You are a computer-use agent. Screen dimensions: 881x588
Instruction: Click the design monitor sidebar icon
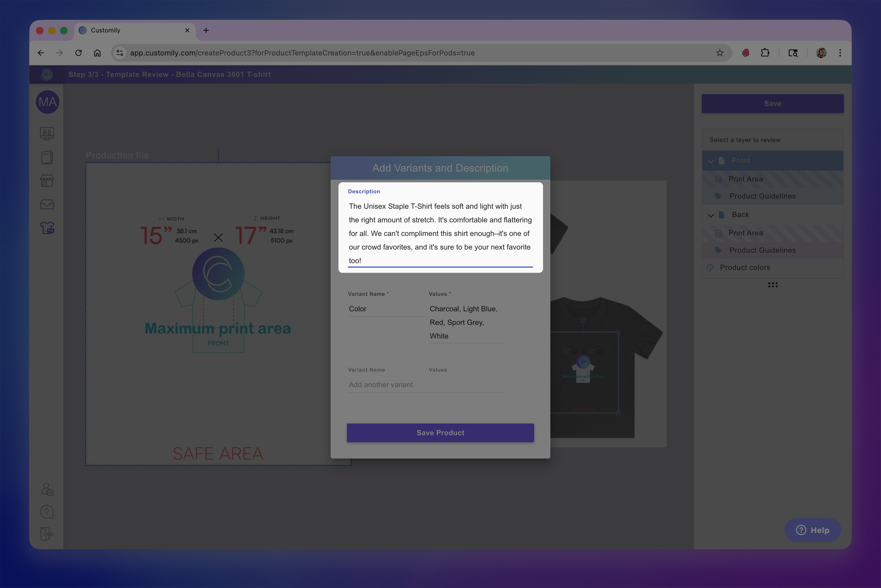[x=47, y=133]
